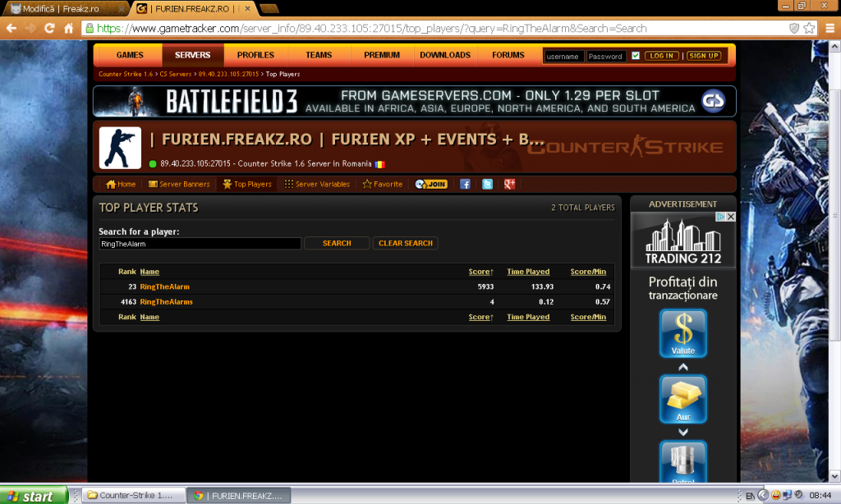Click the Battlefield 3 gameservers banner ad

pos(415,101)
